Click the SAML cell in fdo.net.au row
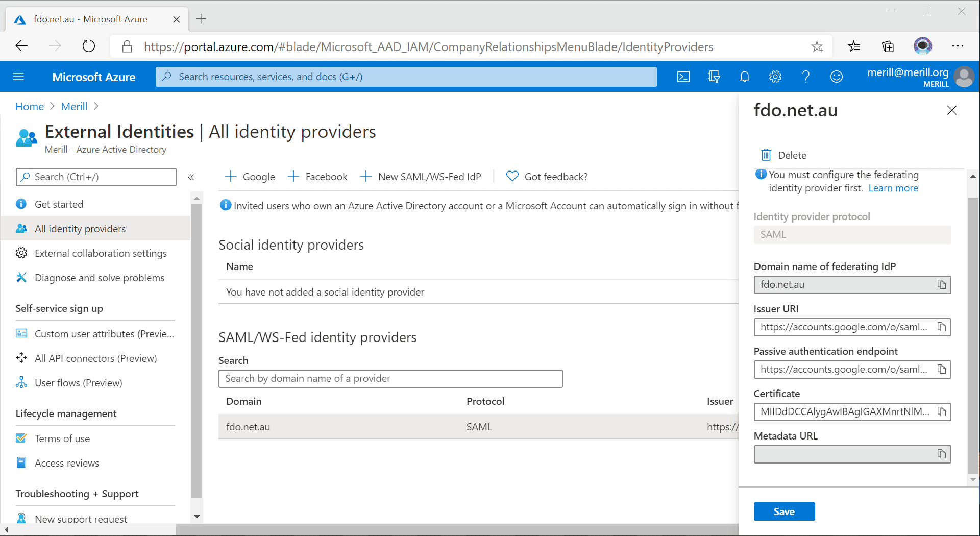Image resolution: width=980 pixels, height=536 pixels. click(x=479, y=427)
